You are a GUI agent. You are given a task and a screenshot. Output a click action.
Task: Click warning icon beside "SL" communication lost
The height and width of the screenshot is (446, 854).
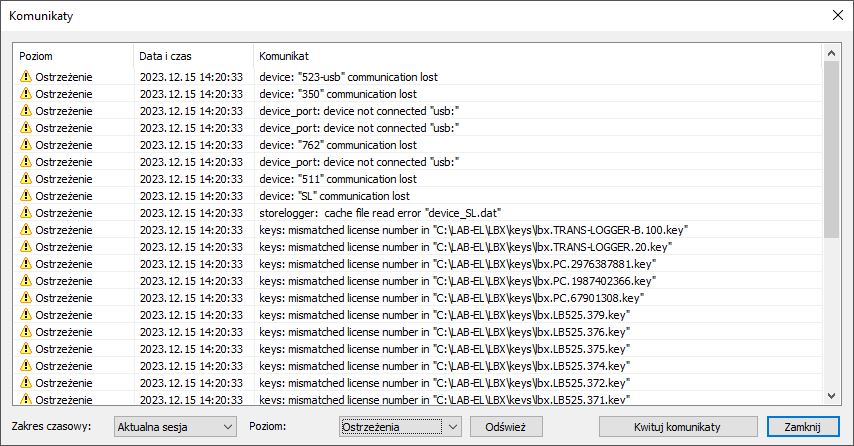tap(26, 195)
